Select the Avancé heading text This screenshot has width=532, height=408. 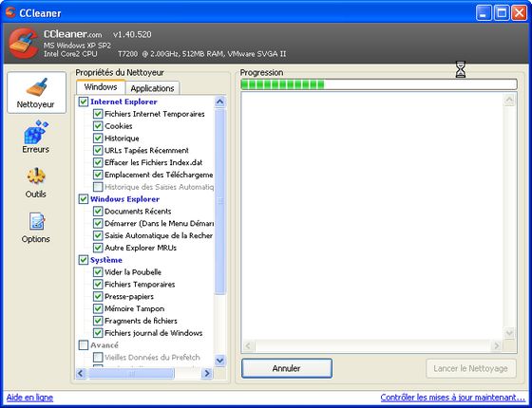pos(104,345)
